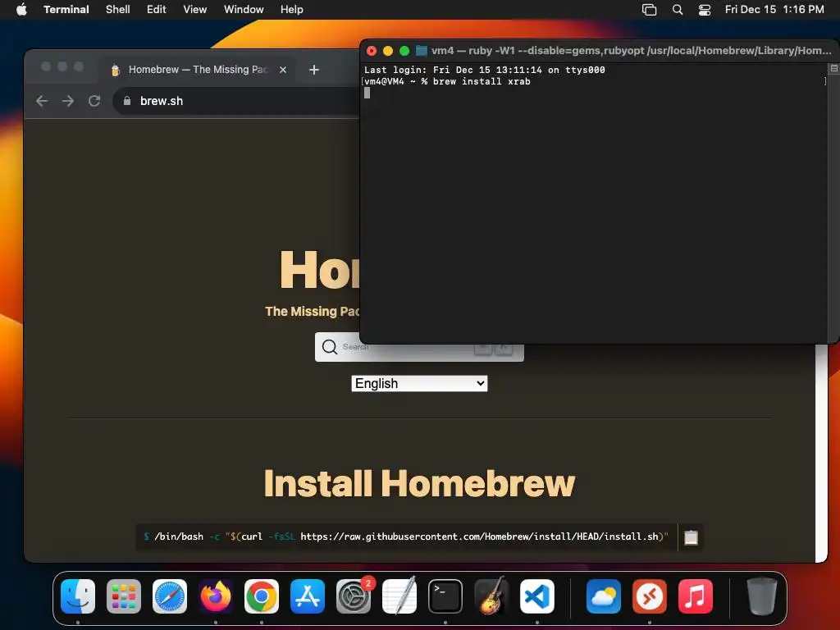Click the browser back arrow

pyautogui.click(x=42, y=101)
